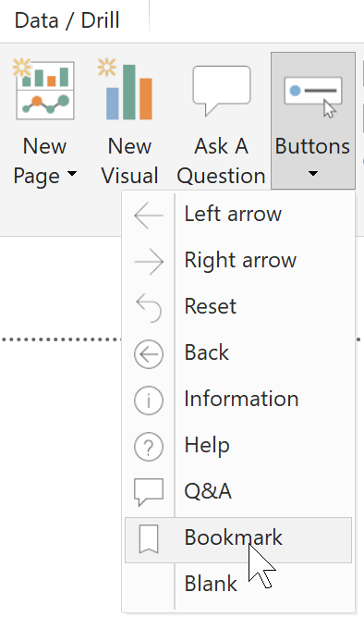Viewport: 364px width, 629px height.
Task: Click the New Visual label text
Action: click(129, 160)
